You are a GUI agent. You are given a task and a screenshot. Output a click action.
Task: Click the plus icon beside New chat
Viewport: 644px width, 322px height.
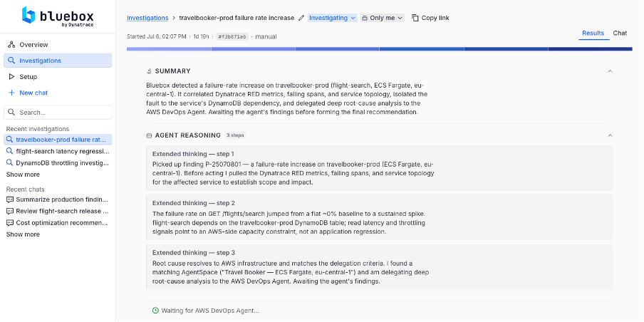coord(11,93)
